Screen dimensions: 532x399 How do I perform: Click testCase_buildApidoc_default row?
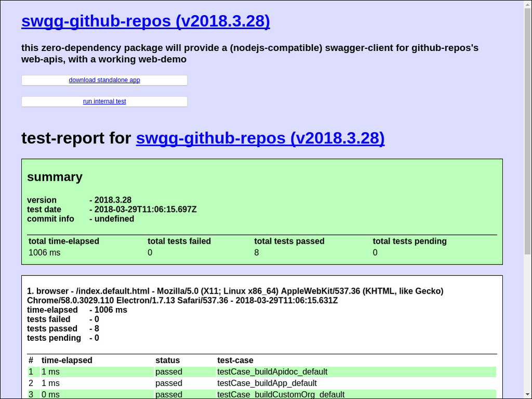(x=262, y=372)
